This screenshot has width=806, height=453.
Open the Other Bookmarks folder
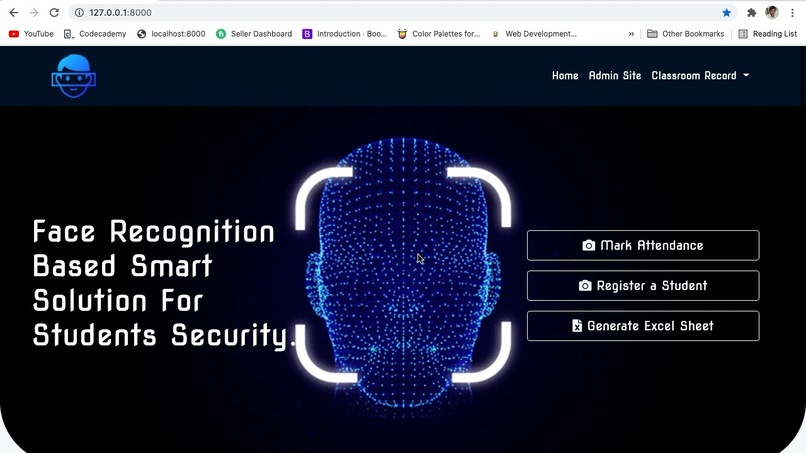(685, 34)
